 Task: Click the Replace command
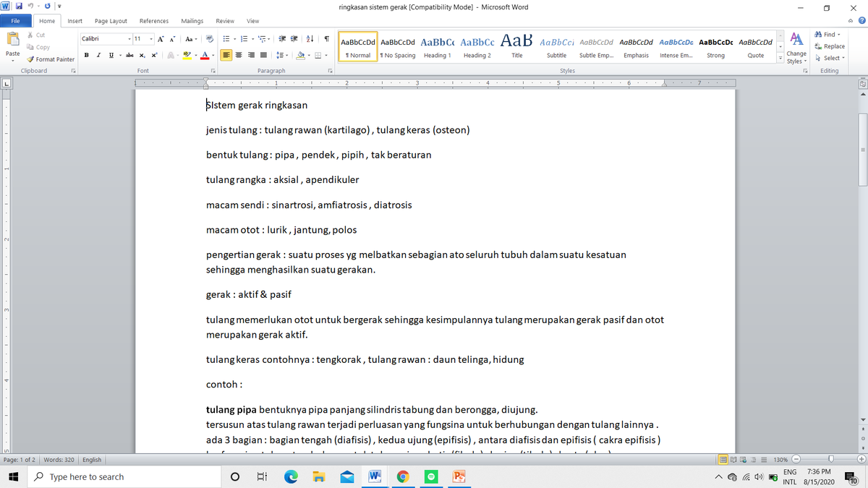(829, 46)
